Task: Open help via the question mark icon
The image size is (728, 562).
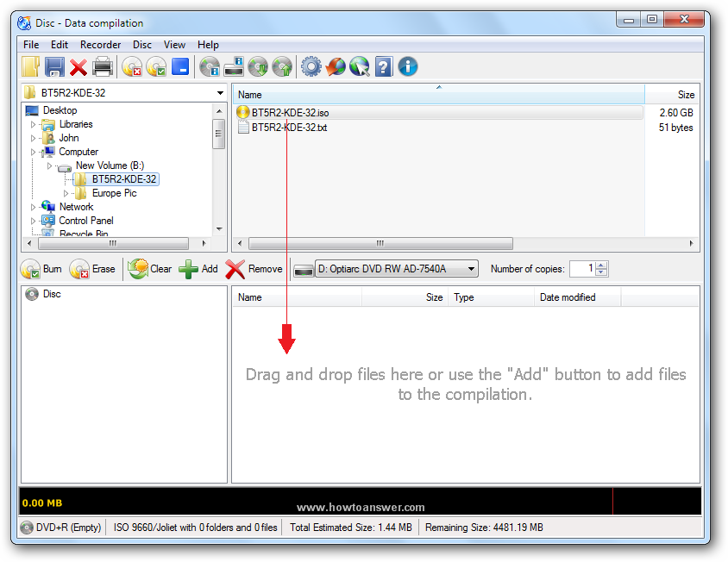Action: point(384,67)
